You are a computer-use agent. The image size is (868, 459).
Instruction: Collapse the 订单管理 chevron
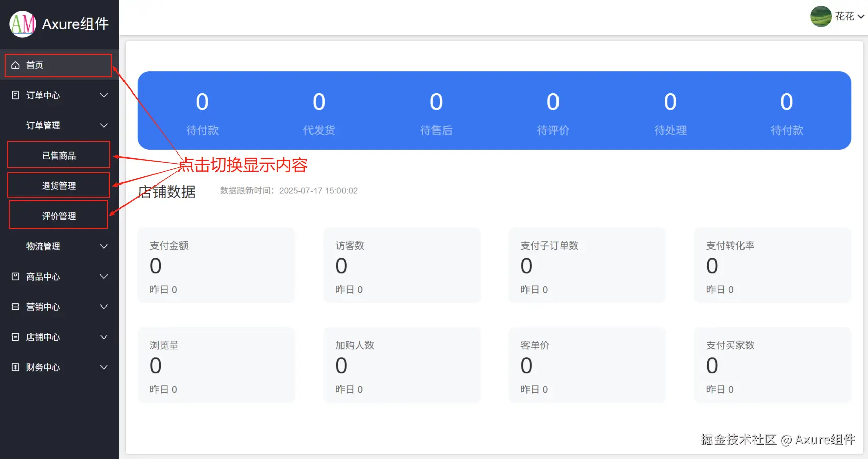coord(104,125)
